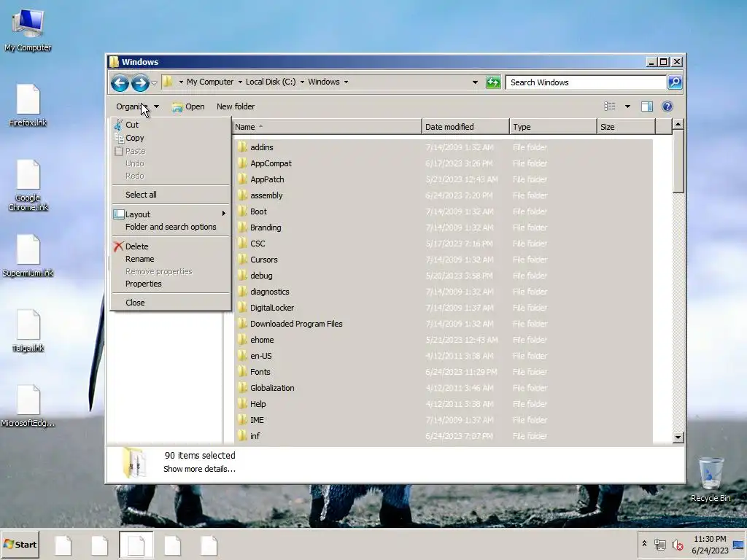
Task: Select the AppPatch folder icon
Action: [x=242, y=179]
